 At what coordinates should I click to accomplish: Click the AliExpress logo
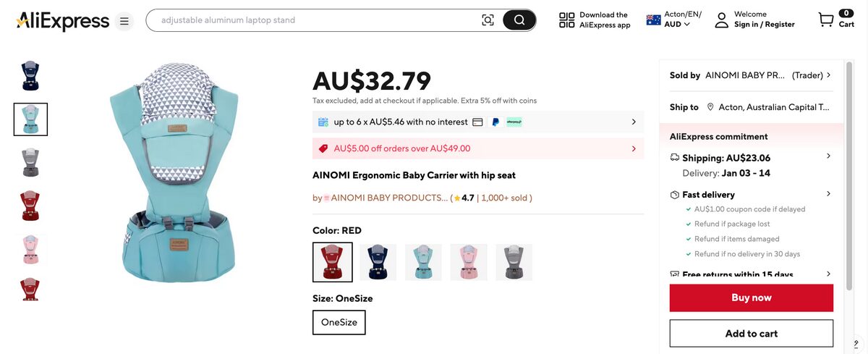[62, 21]
